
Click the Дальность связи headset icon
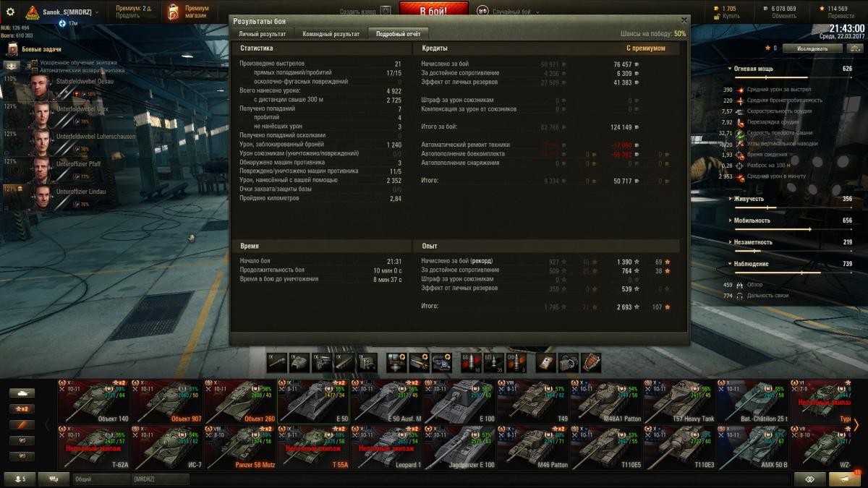click(x=740, y=296)
